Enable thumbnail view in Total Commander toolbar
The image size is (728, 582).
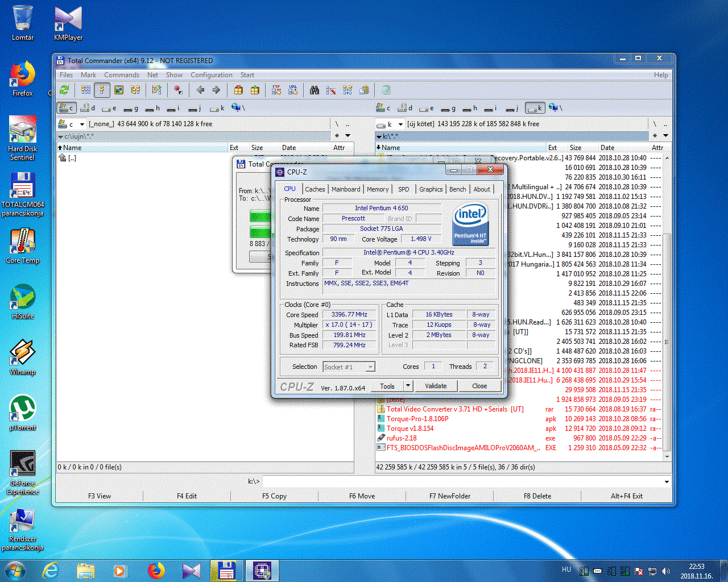119,90
